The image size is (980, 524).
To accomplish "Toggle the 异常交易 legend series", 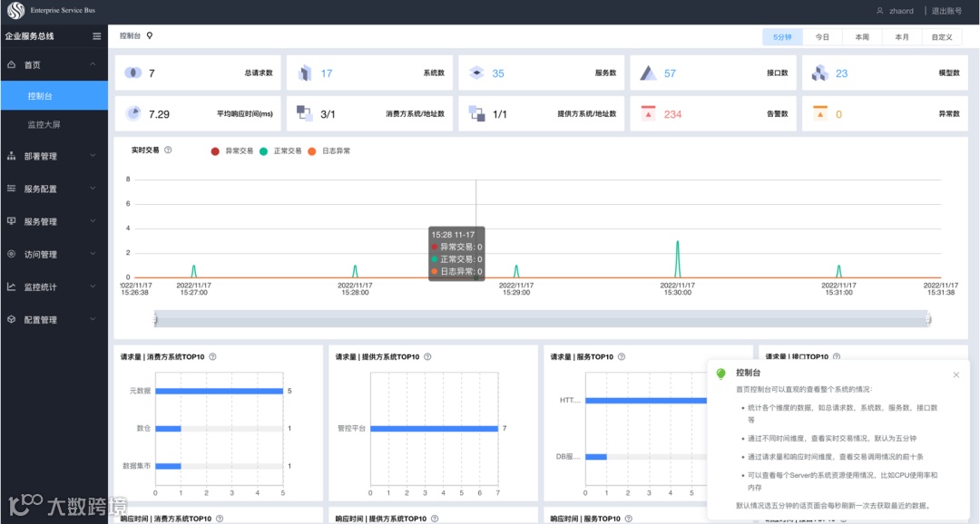I will pos(232,151).
